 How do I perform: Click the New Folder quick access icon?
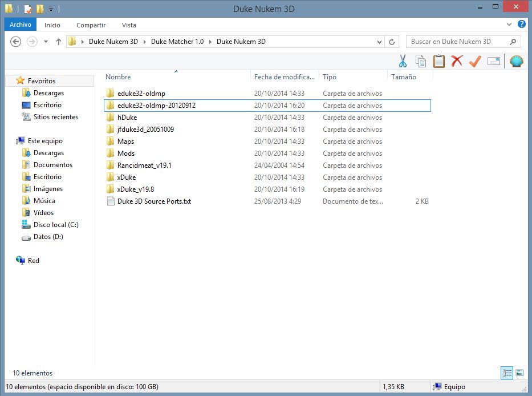(x=40, y=9)
